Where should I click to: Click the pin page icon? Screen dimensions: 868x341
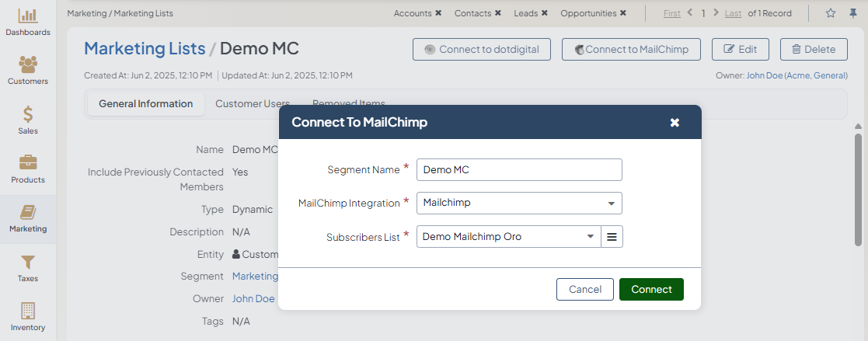pos(852,13)
